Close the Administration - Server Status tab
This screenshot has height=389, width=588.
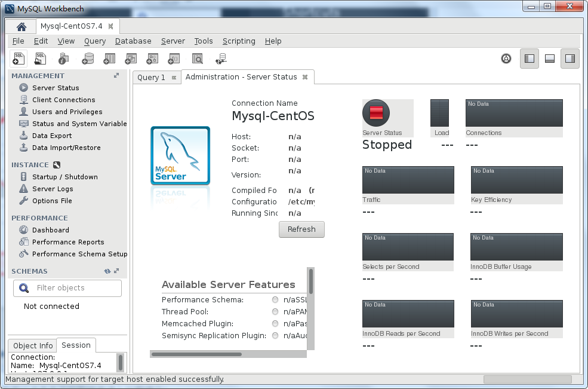click(305, 77)
